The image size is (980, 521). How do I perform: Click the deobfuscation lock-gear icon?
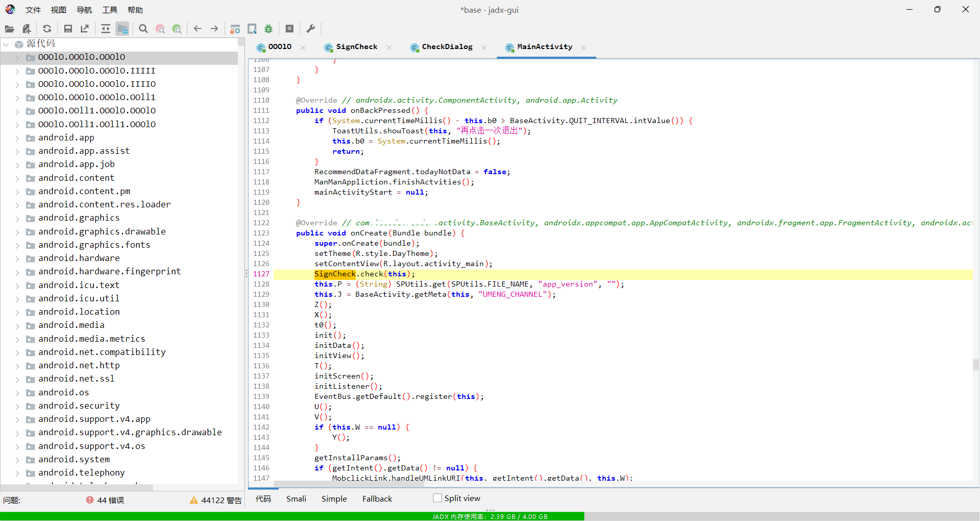click(x=235, y=29)
